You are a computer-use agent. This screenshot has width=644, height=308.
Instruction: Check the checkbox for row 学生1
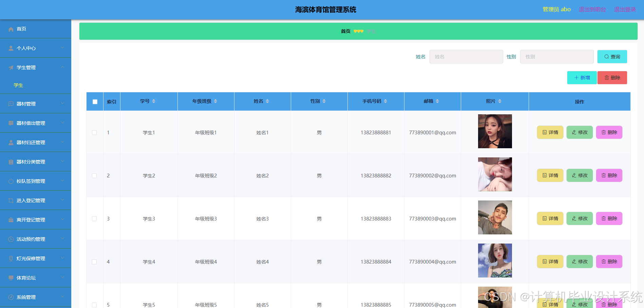(94, 133)
